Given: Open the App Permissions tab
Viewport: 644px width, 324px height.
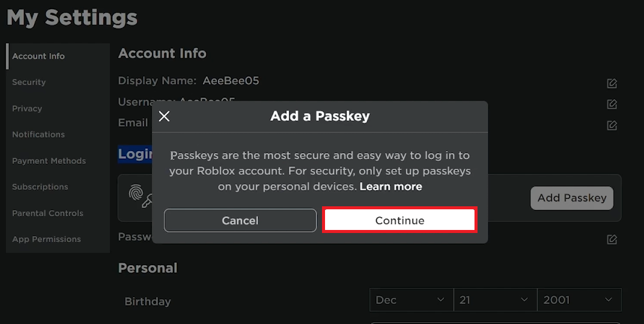Looking at the screenshot, I should coord(46,239).
